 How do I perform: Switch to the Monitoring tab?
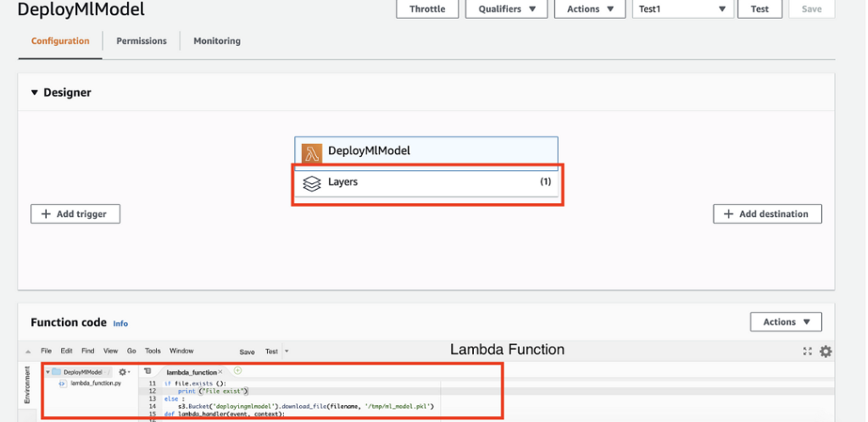coord(216,41)
